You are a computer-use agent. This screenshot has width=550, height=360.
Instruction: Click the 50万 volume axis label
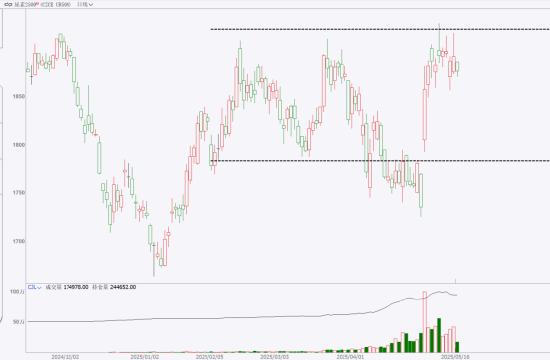(x=19, y=322)
